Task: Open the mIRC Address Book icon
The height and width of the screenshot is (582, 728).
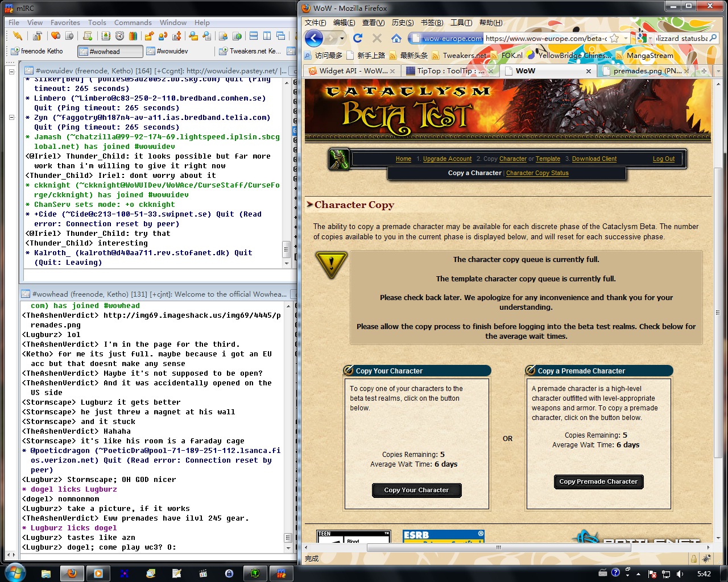Action: [106, 36]
